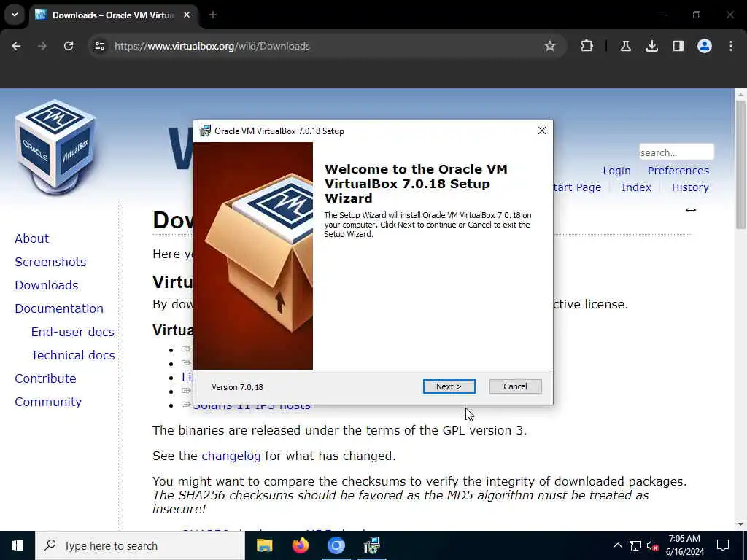Open Community sidebar link

[48, 402]
